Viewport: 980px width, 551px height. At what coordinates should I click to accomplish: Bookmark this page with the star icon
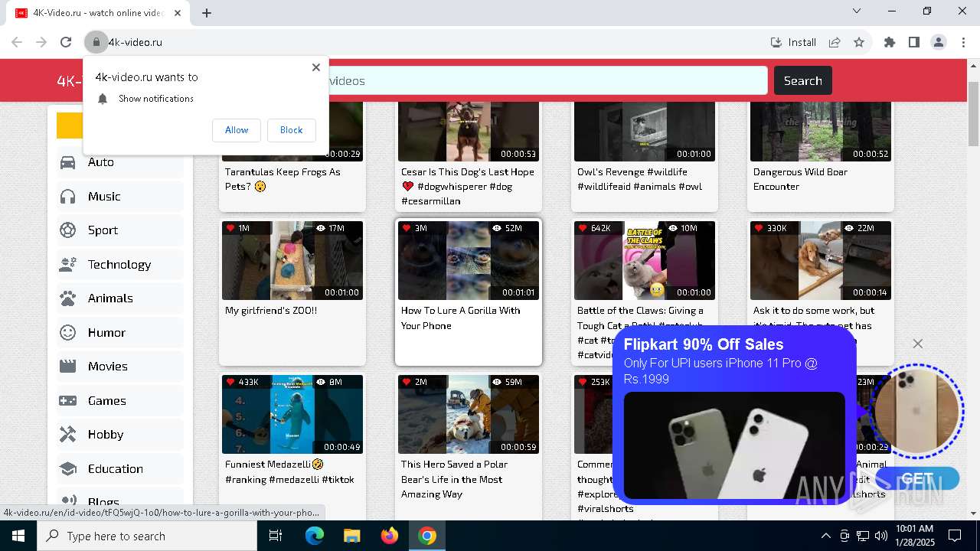click(x=859, y=42)
